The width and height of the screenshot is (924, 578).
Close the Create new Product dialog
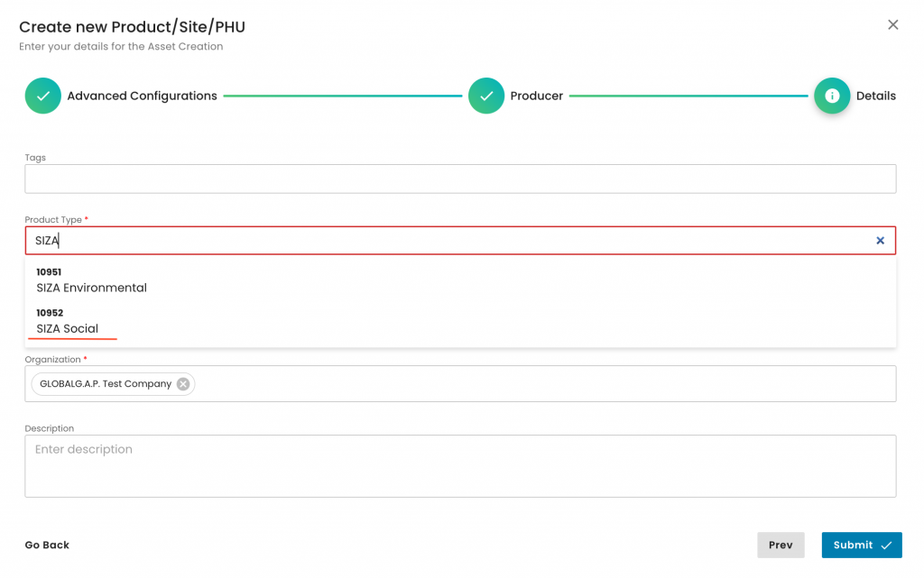click(x=892, y=25)
